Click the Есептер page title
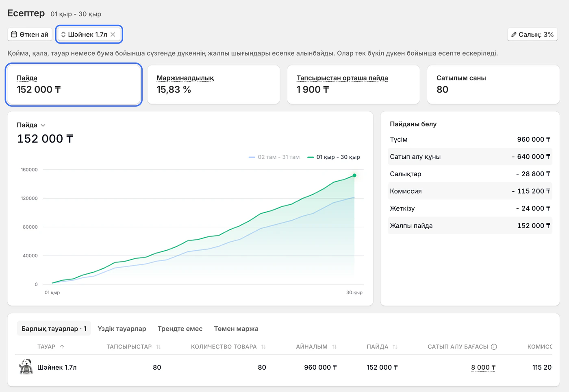The width and height of the screenshot is (569, 392). 26,13
